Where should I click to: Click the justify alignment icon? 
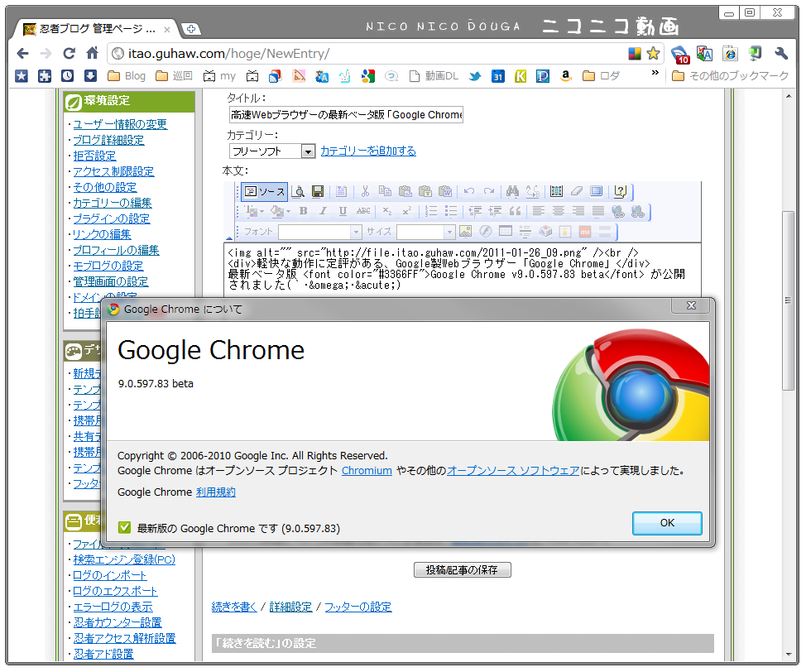(597, 211)
